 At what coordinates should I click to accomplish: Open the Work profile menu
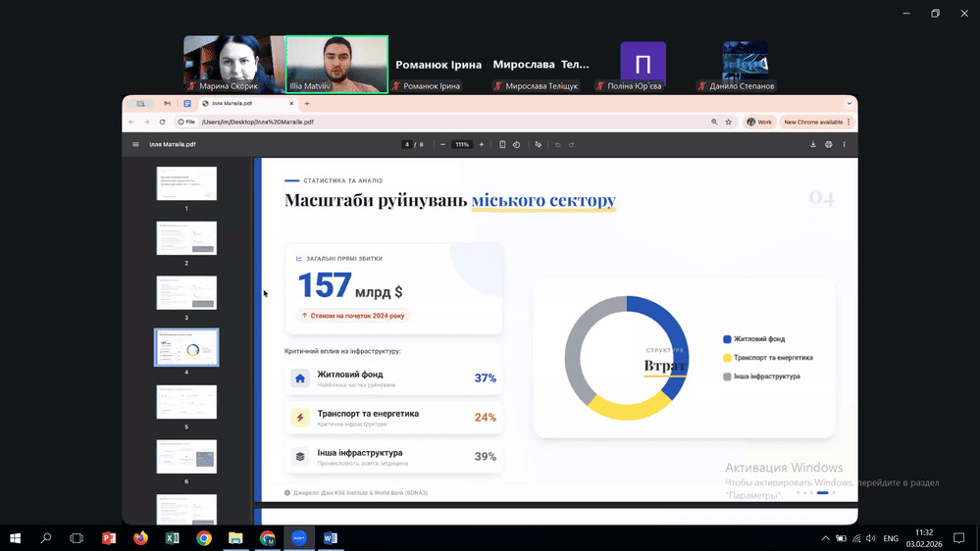(x=759, y=123)
